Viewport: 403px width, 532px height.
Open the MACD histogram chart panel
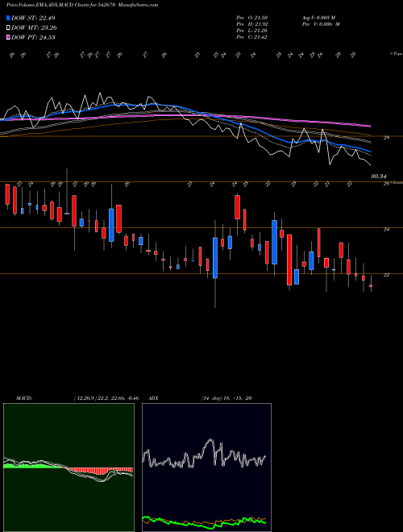click(x=69, y=468)
